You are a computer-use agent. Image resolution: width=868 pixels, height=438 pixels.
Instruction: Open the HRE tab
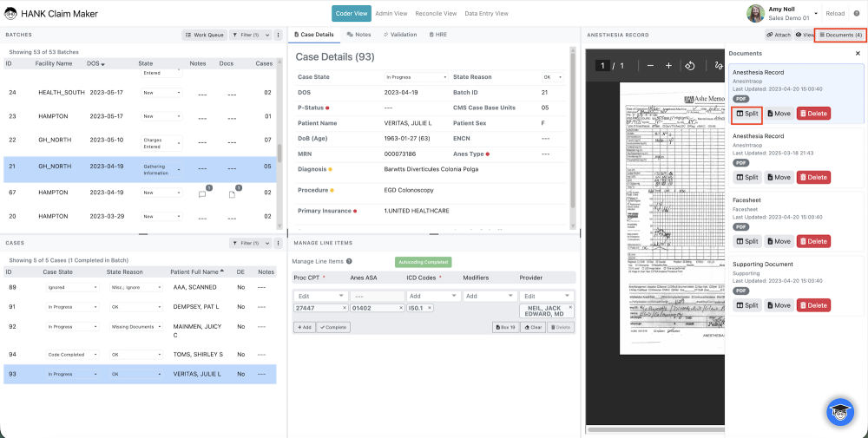pyautogui.click(x=437, y=35)
